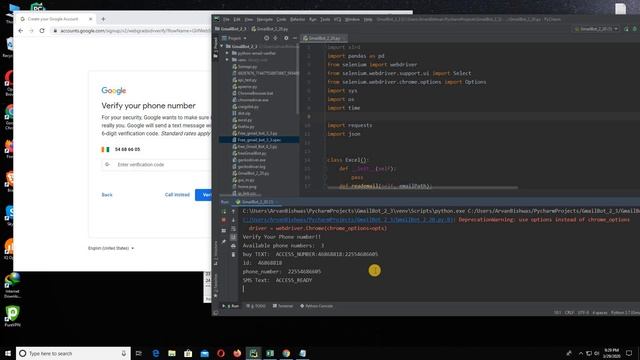Show hidden system tray icons
This screenshot has height=360, width=640.
click(581, 353)
